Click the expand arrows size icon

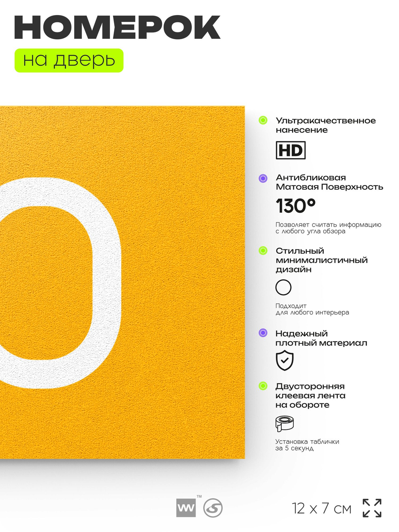[372, 508]
